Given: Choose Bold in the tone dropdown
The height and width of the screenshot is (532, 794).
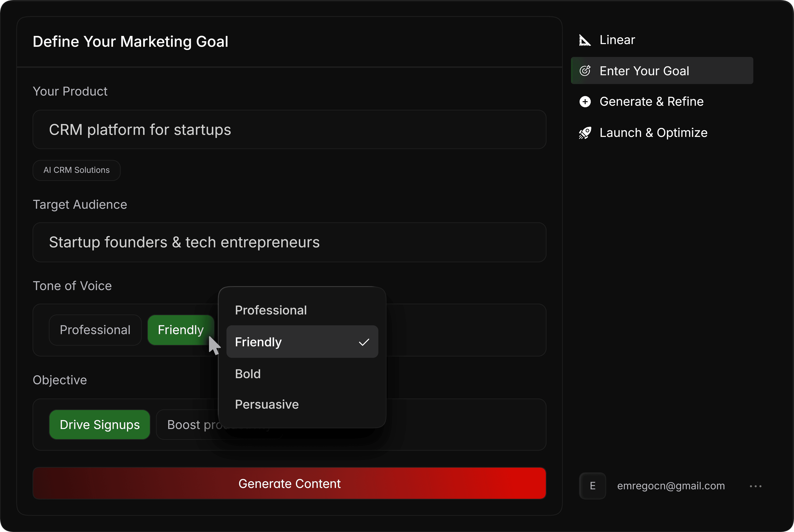Looking at the screenshot, I should (248, 374).
